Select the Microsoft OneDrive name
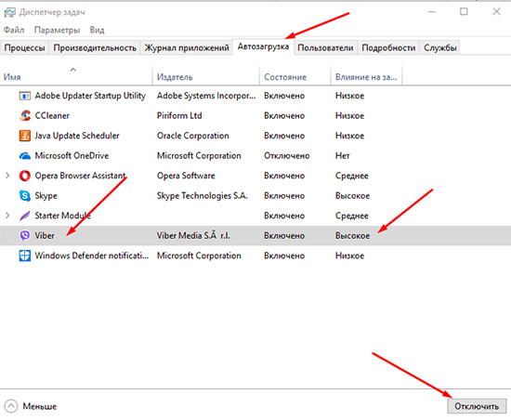Screen dimensions: 511x420 (72, 156)
